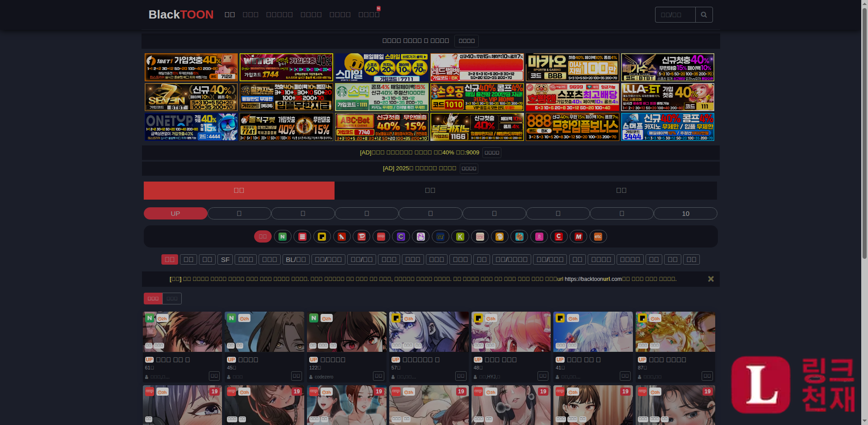Click the UP badge on the 122-episode card
The width and height of the screenshot is (868, 425).
click(x=314, y=360)
